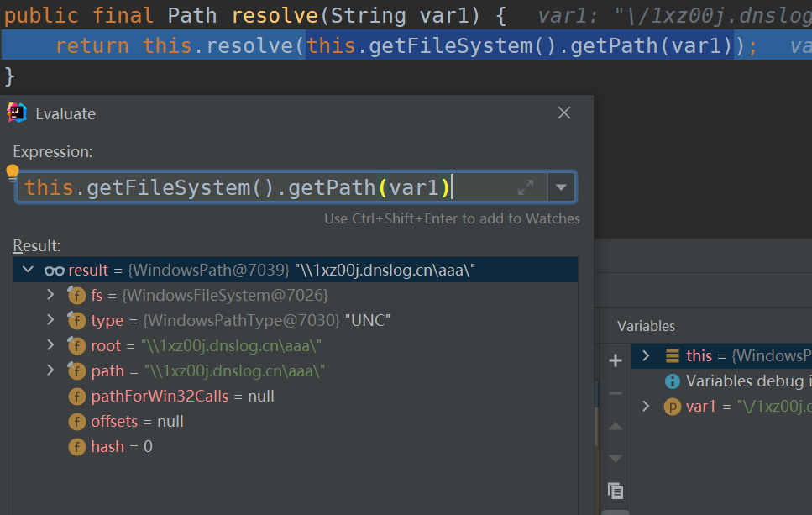
Task: Click the parameter icon of var1
Action: click(x=672, y=406)
